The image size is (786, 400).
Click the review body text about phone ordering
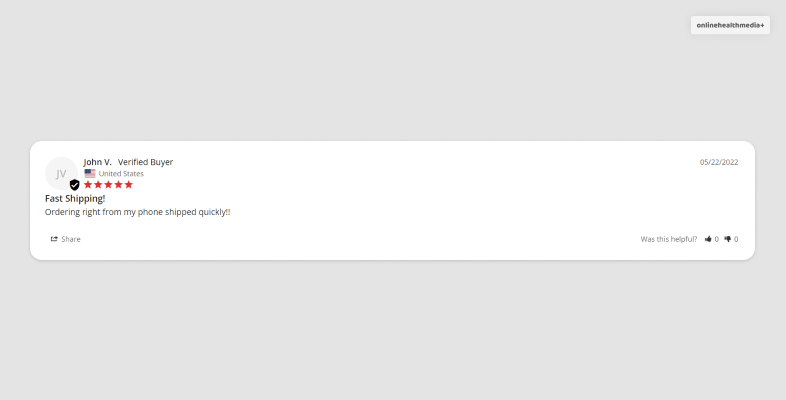pos(137,212)
